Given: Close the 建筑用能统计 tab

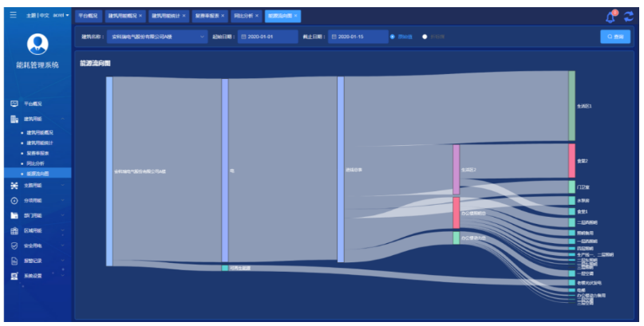Looking at the screenshot, I should point(184,16).
